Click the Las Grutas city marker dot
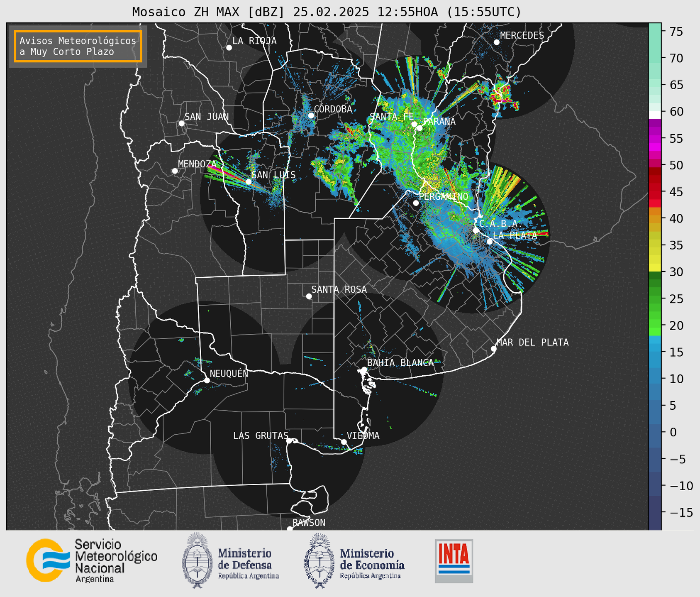Image resolution: width=700 pixels, height=597 pixels. point(289,441)
